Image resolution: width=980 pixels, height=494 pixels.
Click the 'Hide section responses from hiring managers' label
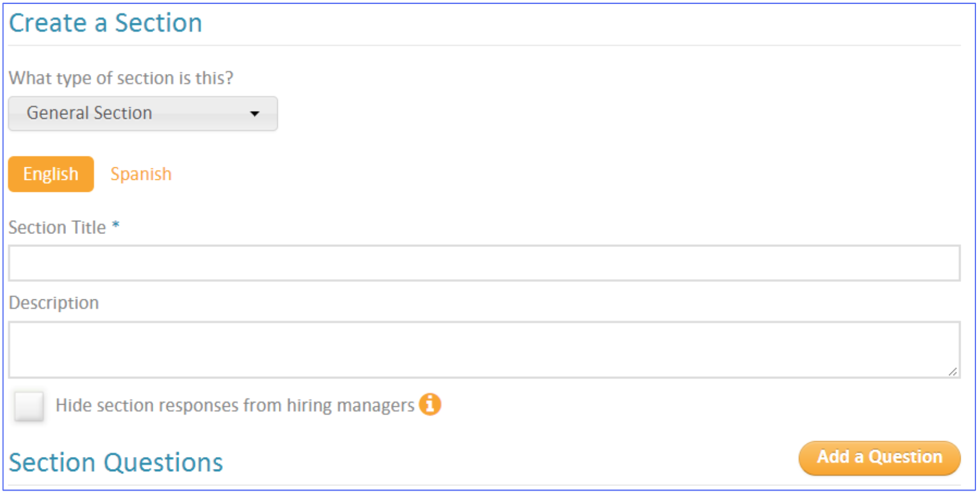234,405
